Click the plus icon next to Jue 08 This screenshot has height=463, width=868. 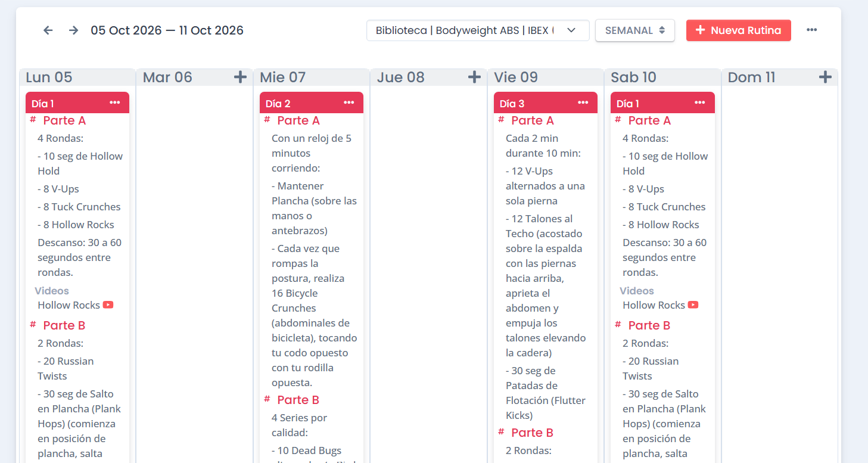tap(474, 77)
